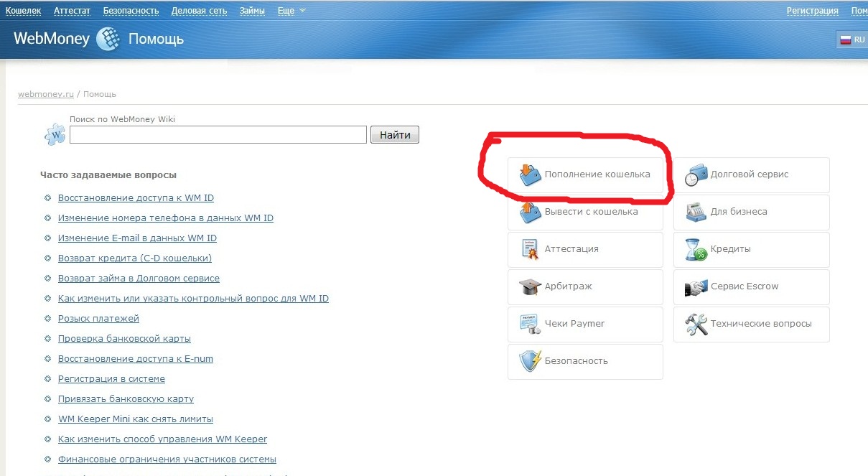
Task: Click the Найти search button
Action: [395, 135]
